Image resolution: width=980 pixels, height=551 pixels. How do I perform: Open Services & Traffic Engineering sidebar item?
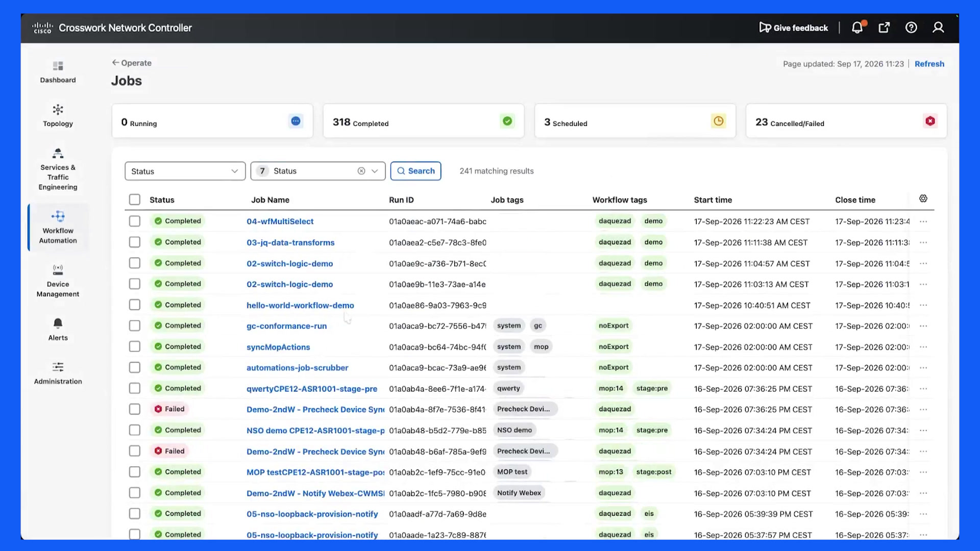point(58,169)
